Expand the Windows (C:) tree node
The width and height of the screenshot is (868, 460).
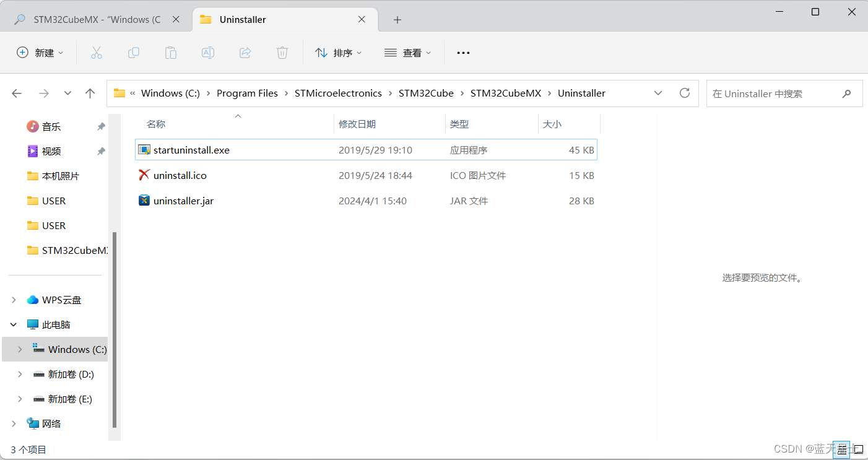tap(20, 349)
